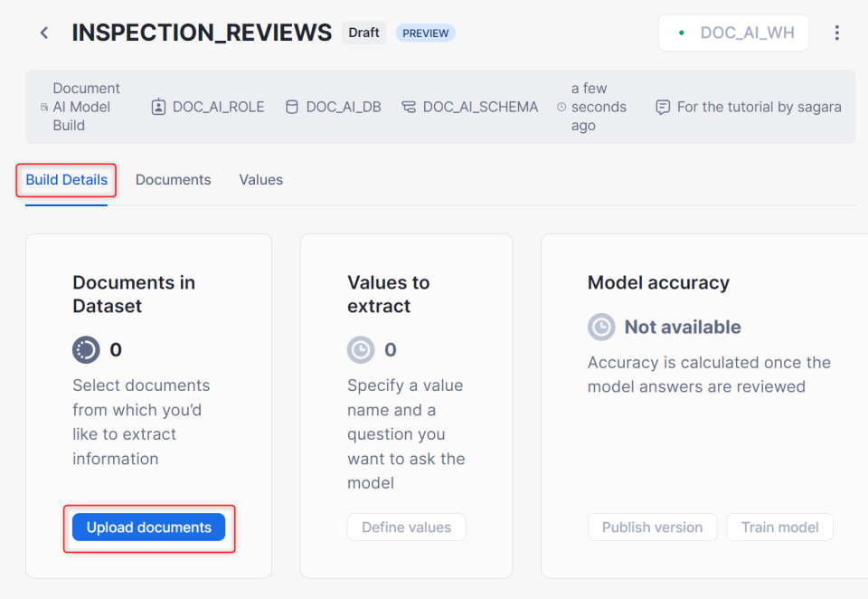Click the 'a few seconds ago' timestamp
Image resolution: width=868 pixels, height=599 pixels.
(599, 107)
